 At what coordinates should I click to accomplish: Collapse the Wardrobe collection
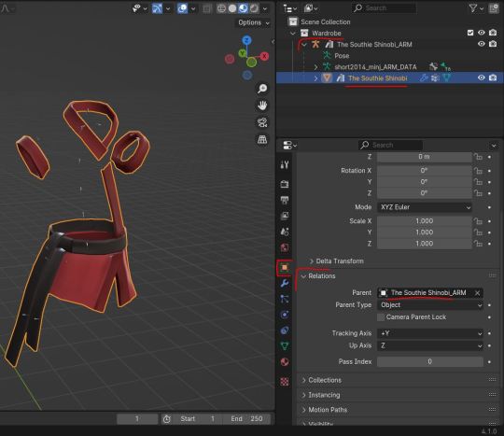pyautogui.click(x=293, y=33)
